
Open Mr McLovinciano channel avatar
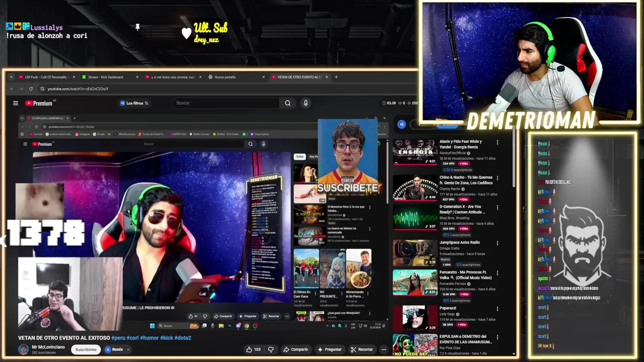(23, 349)
